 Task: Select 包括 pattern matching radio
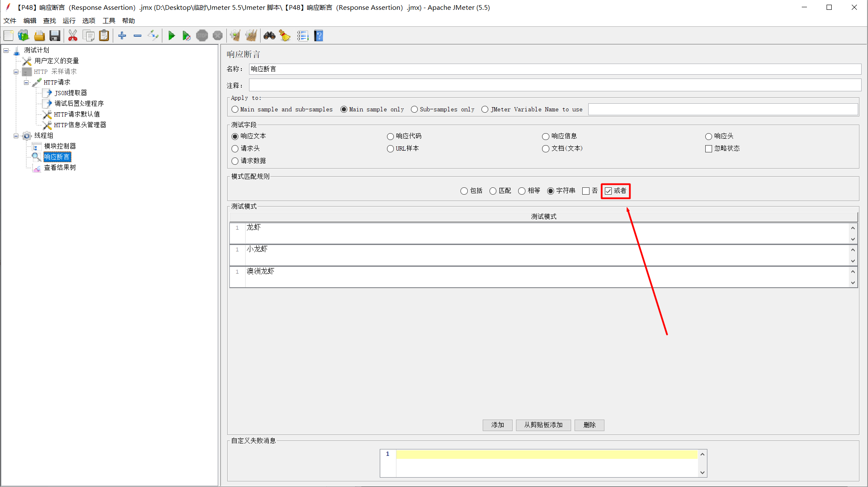[464, 191]
